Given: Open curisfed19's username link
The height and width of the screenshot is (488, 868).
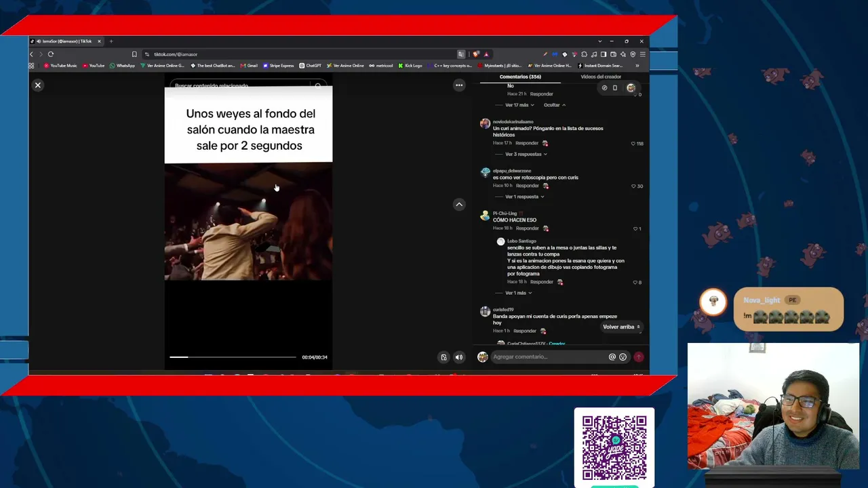Looking at the screenshot, I should (503, 310).
